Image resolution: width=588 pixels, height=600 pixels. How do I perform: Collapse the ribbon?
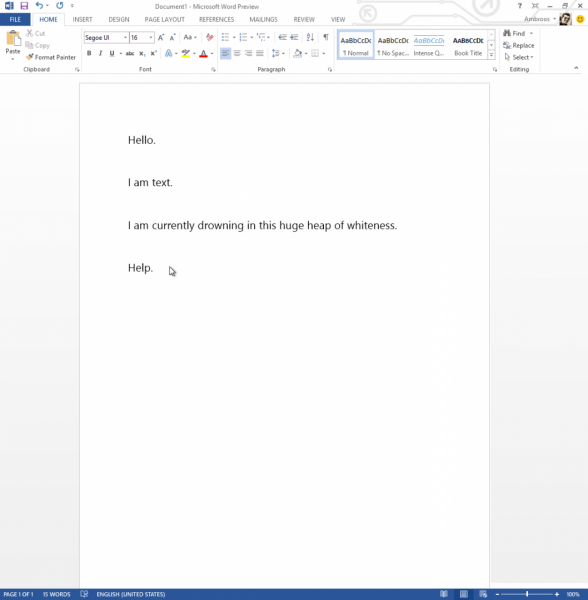click(x=576, y=68)
